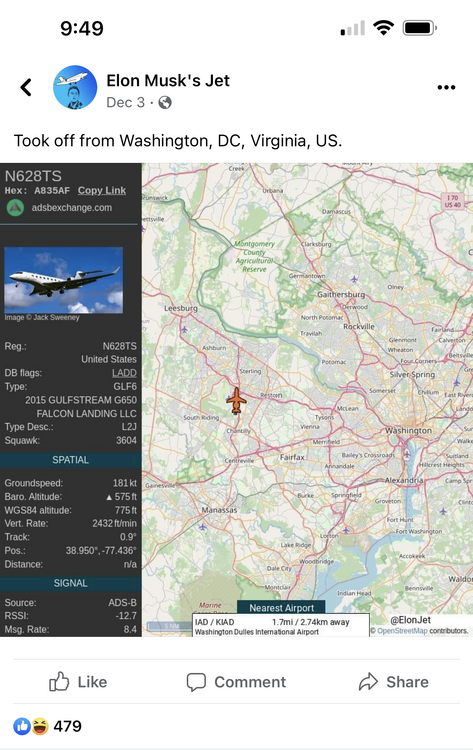Like the post with thumbs-up button
The width and height of the screenshot is (473, 750).
(78, 682)
